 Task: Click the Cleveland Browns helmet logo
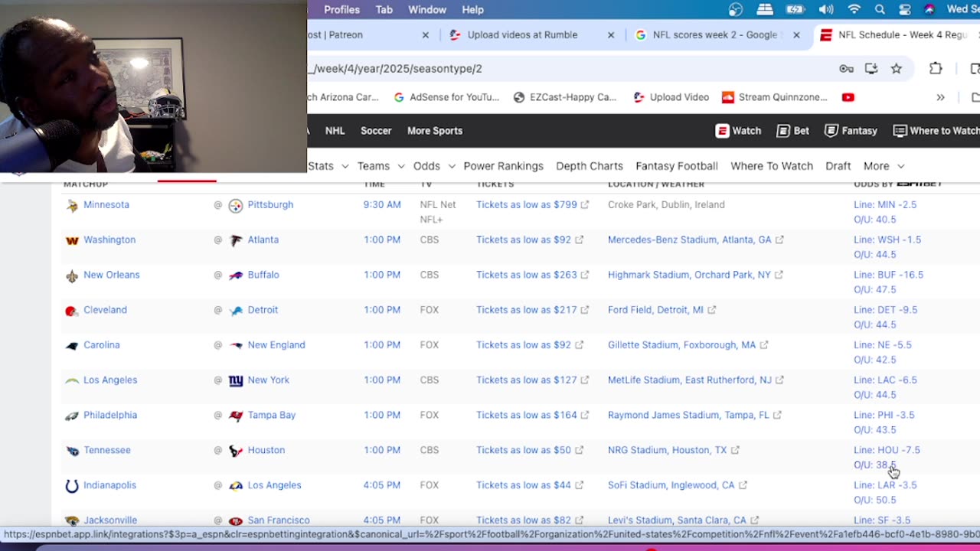(x=72, y=311)
